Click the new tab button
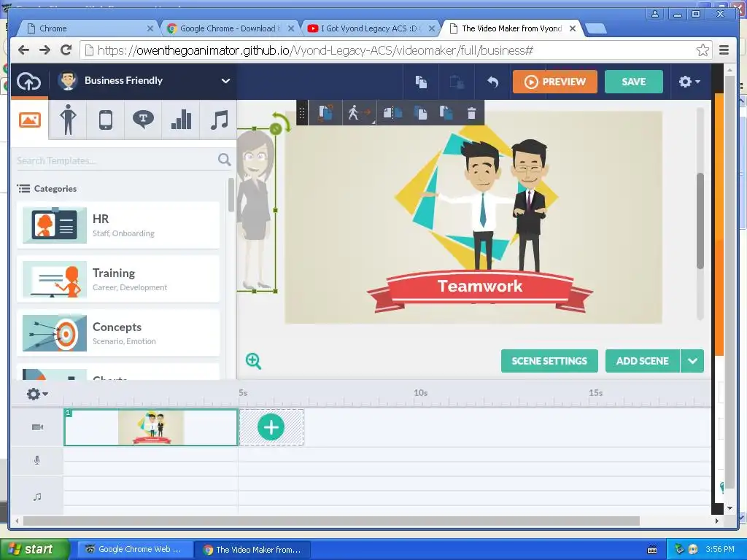This screenshot has width=747, height=560. tap(595, 29)
